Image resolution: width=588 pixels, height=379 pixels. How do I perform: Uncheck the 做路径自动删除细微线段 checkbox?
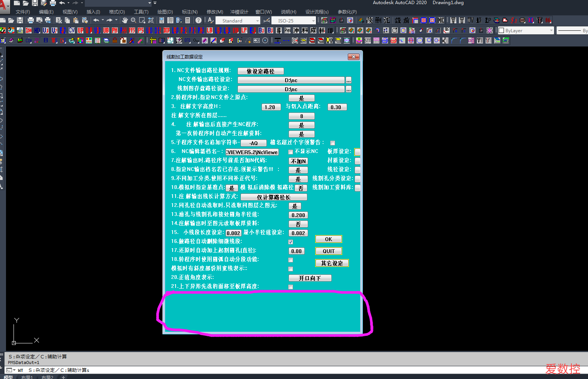click(290, 242)
